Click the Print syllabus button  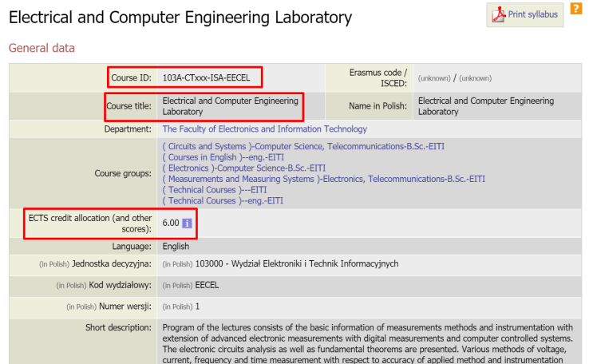(525, 14)
